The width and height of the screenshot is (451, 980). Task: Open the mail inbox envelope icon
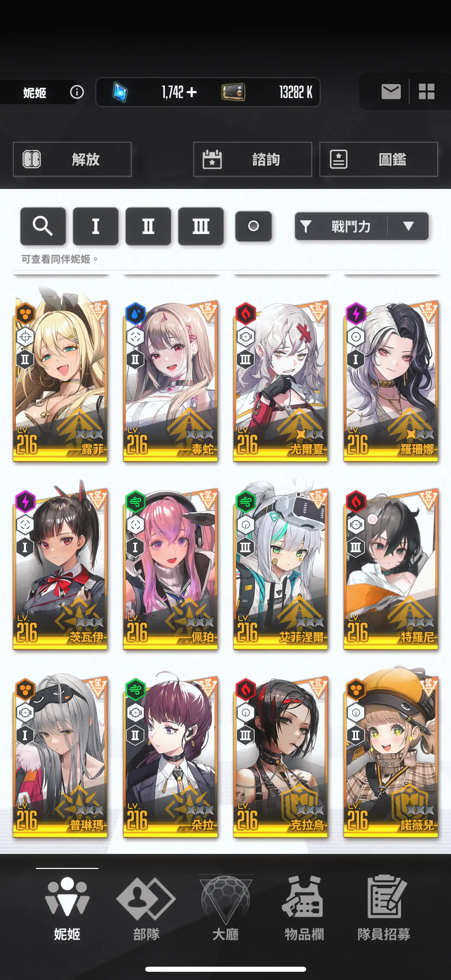391,92
